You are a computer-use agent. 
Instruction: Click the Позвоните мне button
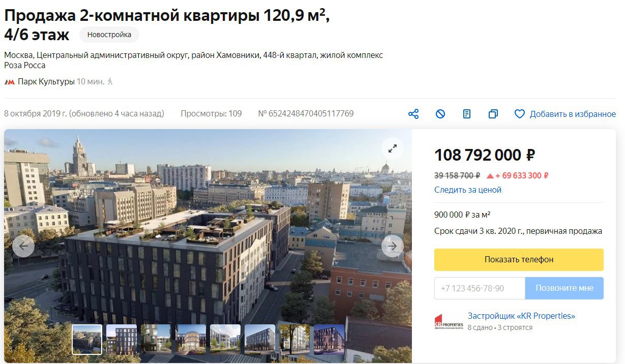564,288
